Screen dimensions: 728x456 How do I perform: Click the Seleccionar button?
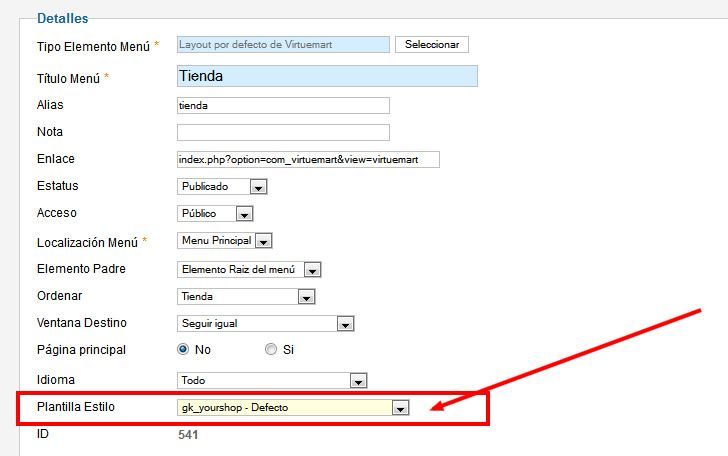pyautogui.click(x=432, y=45)
